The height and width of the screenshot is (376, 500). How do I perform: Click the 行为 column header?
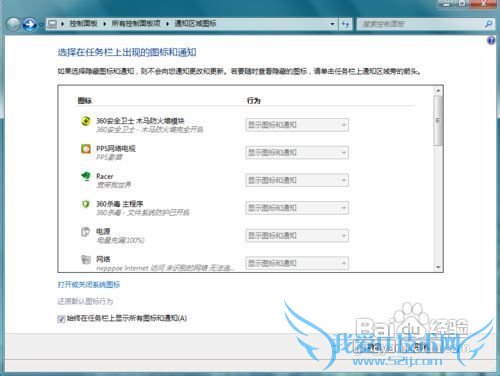pyautogui.click(x=254, y=100)
